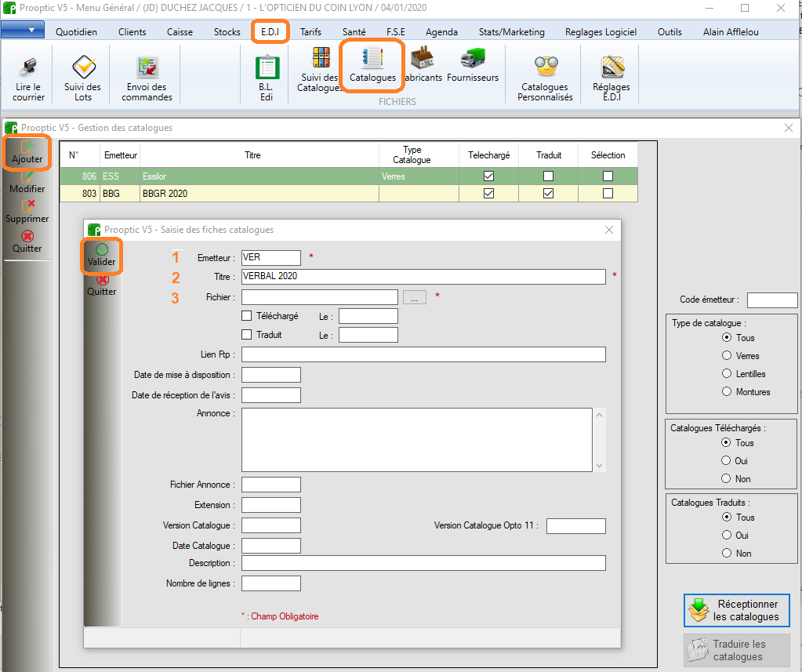Check the Téléchargé box in the dialog

coord(246,316)
